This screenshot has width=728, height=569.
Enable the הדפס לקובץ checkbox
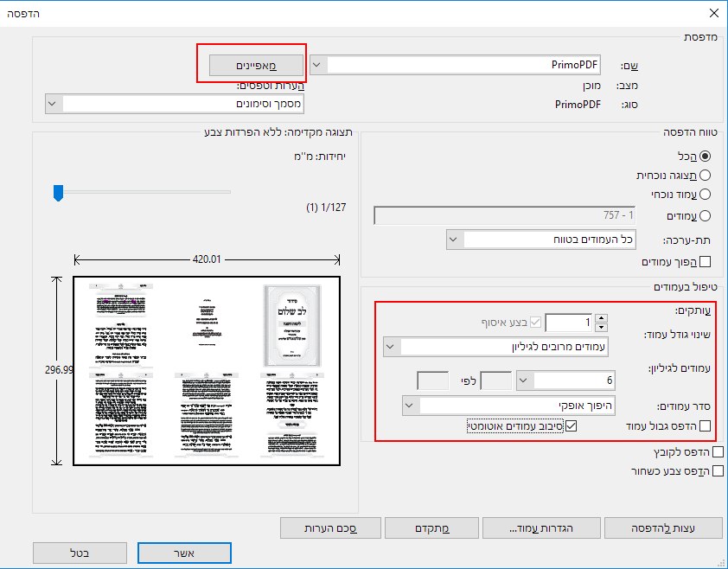(718, 452)
